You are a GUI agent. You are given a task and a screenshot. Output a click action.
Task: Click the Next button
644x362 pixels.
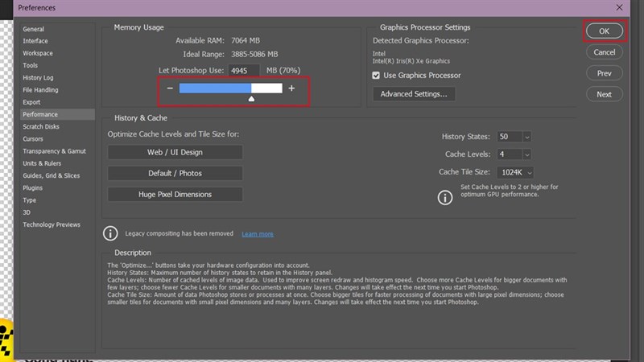click(605, 94)
